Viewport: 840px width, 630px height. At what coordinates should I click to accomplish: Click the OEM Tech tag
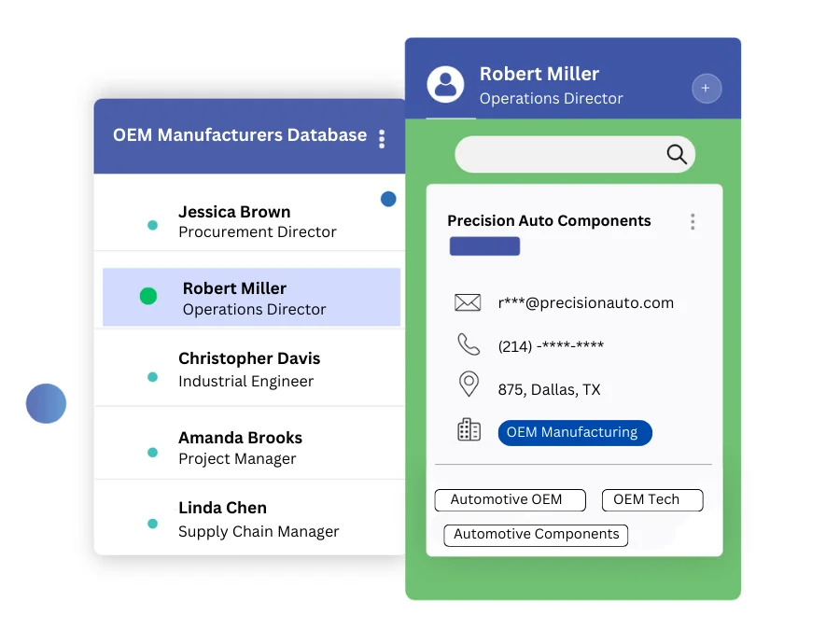point(652,500)
